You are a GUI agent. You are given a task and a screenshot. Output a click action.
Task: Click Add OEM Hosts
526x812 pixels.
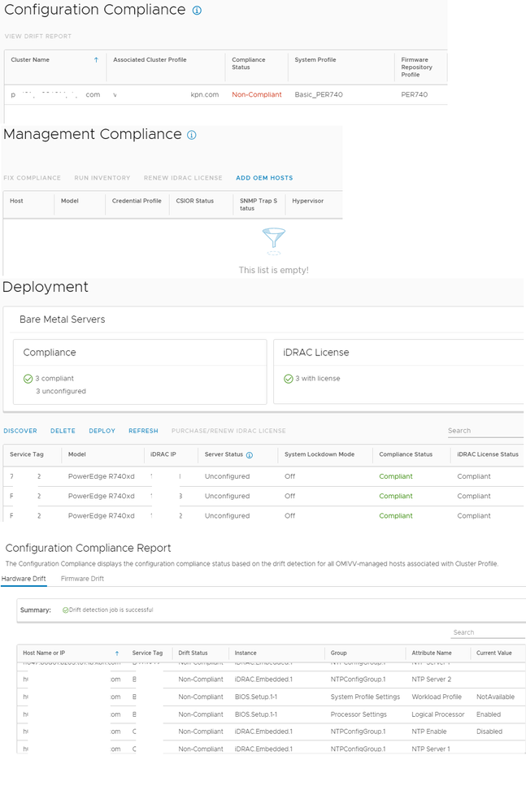point(264,178)
